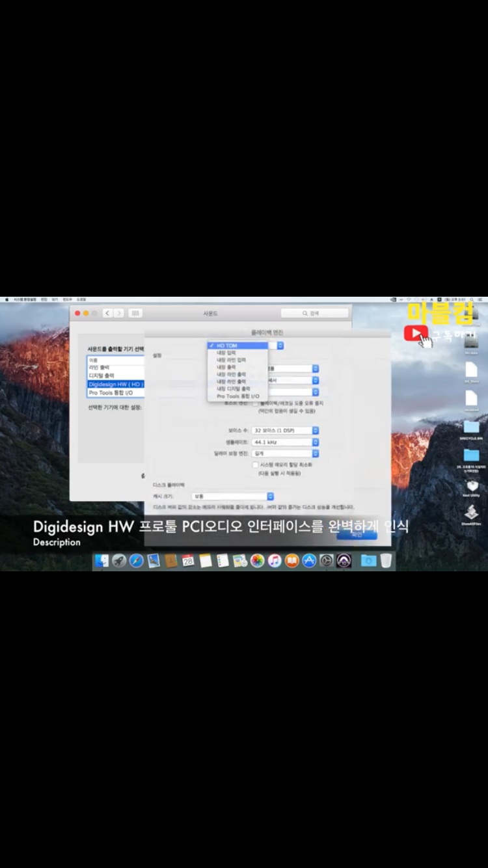Open Finder from the Dock

(102, 561)
